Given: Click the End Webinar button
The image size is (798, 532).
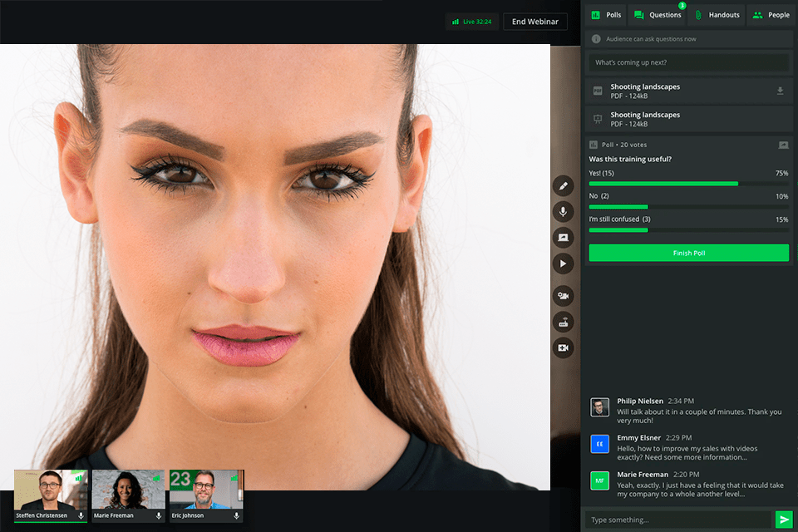Looking at the screenshot, I should pyautogui.click(x=534, y=21).
